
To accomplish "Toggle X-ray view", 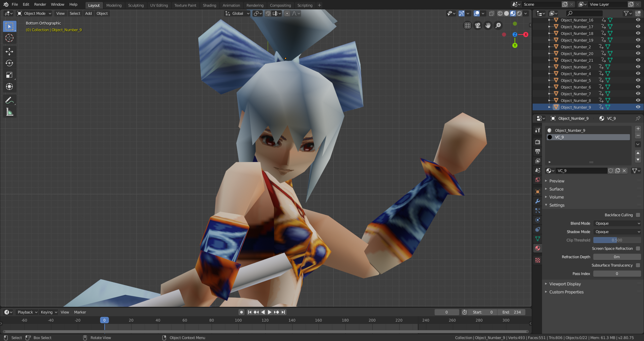I will tap(492, 13).
